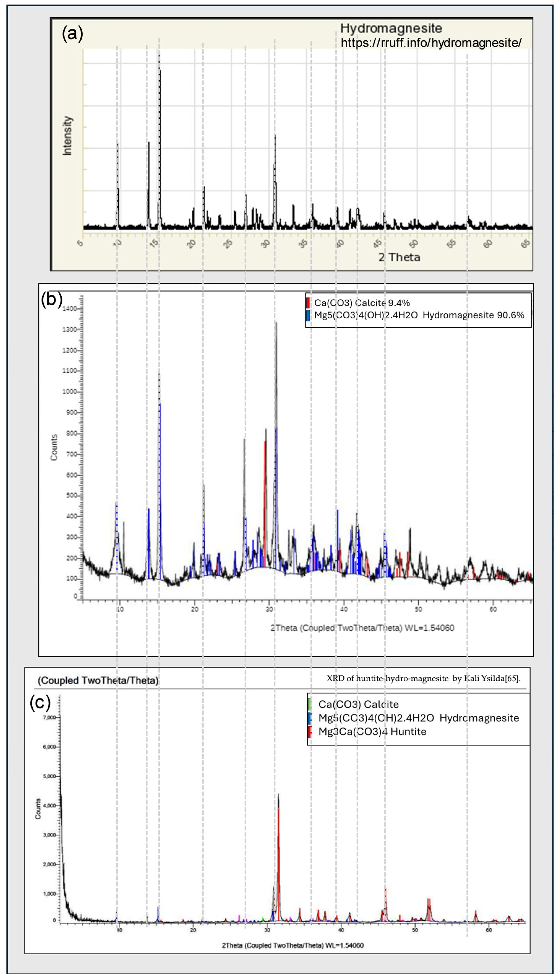
Task: Click the '2 Theta' axis label in panel (a)
Action: (x=399, y=257)
